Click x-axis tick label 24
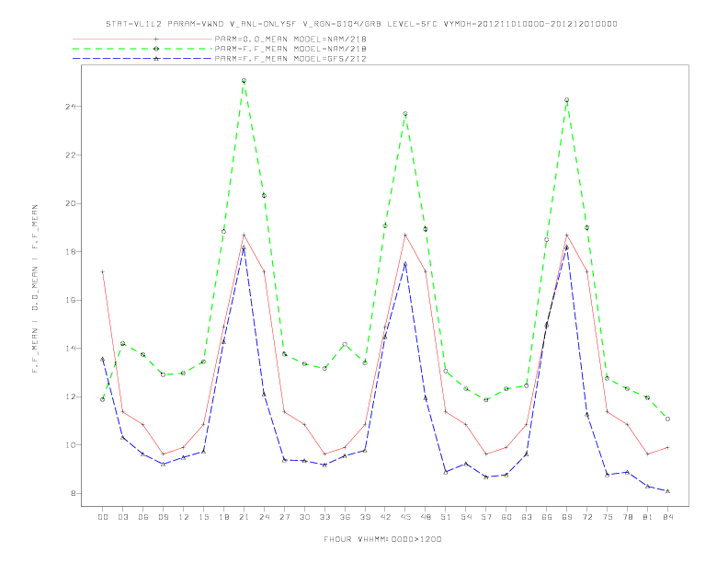 [264, 517]
